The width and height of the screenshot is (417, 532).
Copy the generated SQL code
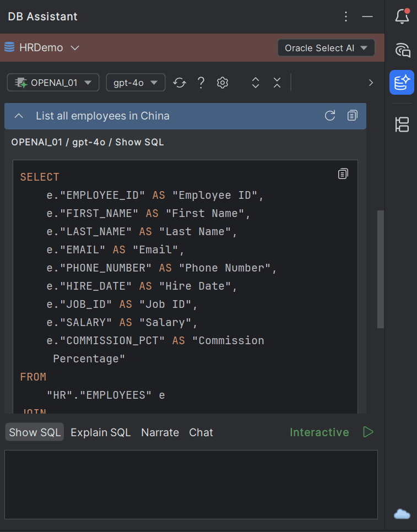[343, 173]
